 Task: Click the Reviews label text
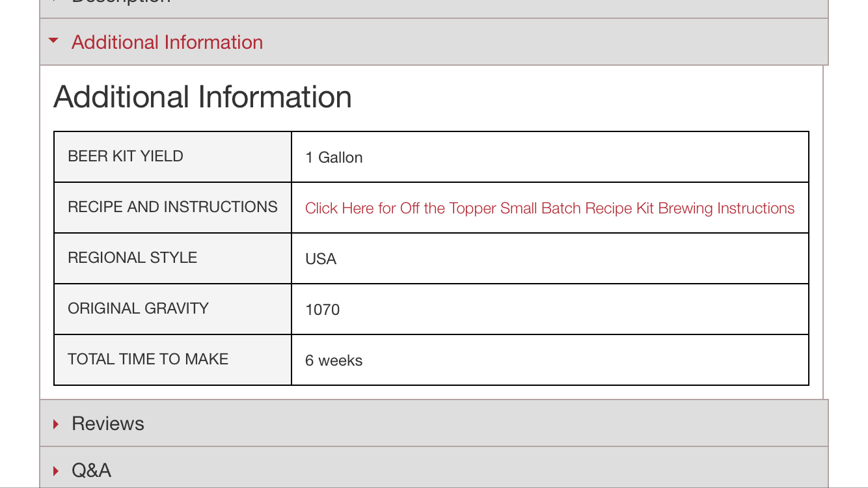tap(108, 424)
